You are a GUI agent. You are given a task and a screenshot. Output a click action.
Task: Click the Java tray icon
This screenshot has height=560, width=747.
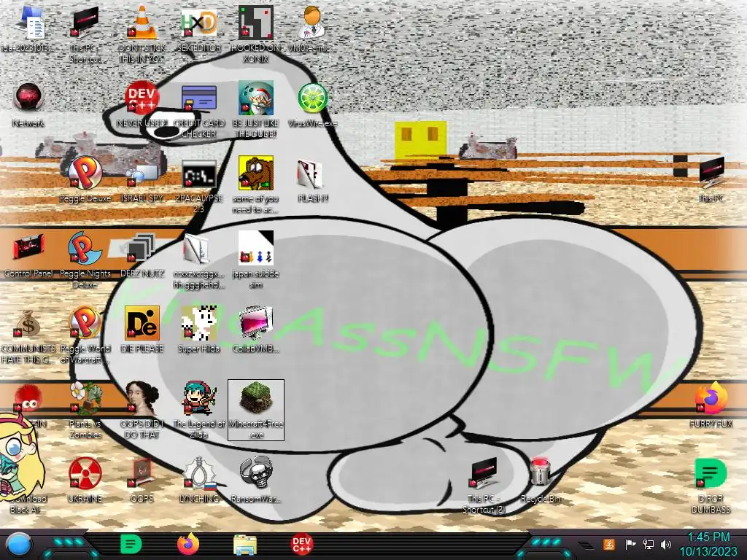coord(608,544)
